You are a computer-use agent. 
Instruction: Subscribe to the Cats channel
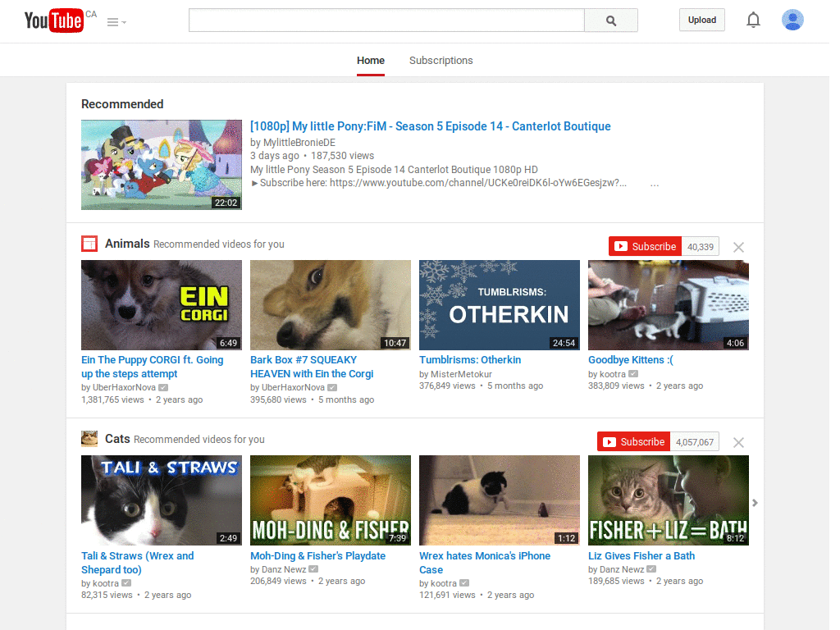[x=634, y=441]
